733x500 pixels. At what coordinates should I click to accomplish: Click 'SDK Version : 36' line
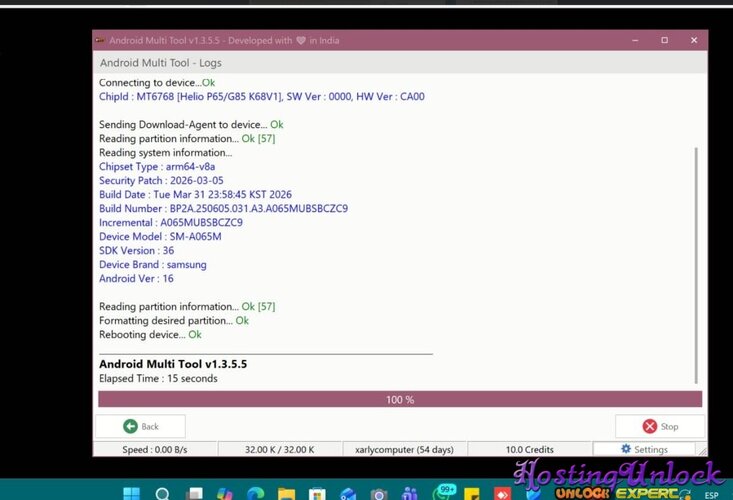pos(136,250)
